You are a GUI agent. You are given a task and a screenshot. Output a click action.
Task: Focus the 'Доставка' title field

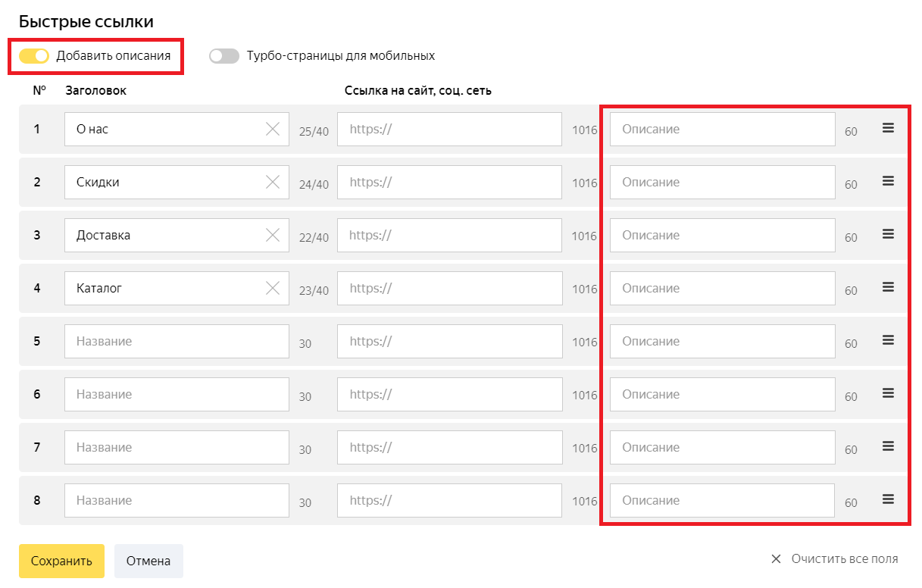point(177,235)
